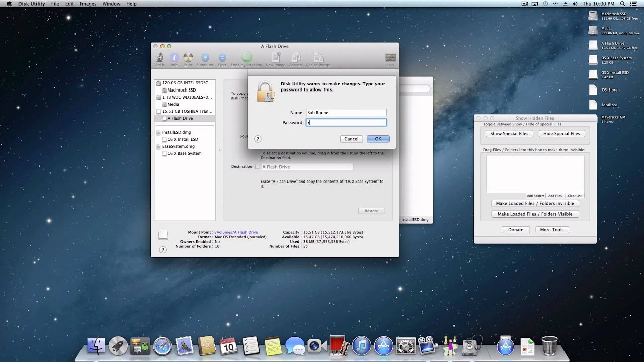This screenshot has width=644, height=362.
Task: Open the File menu
Action: click(55, 4)
